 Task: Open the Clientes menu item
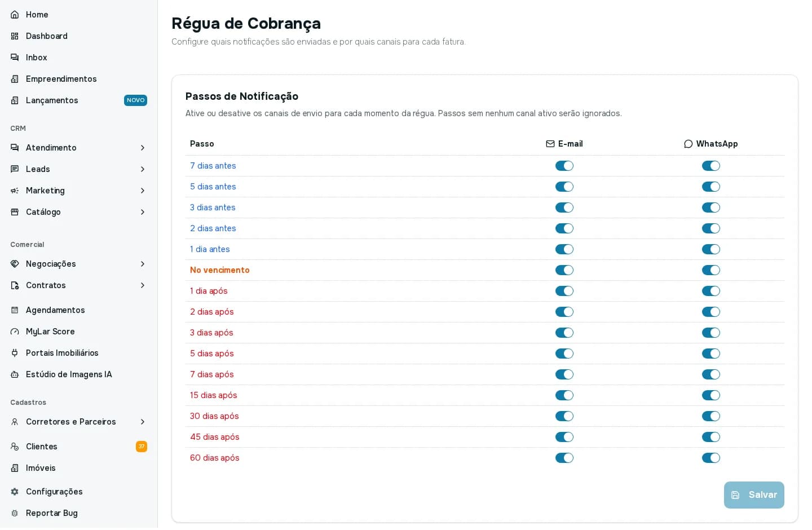[x=78, y=447]
